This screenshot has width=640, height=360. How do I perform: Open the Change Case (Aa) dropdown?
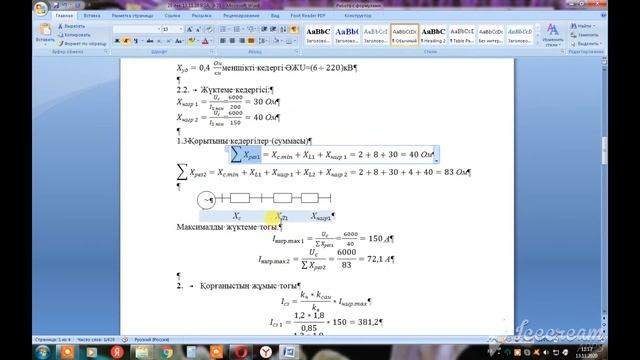click(x=179, y=41)
